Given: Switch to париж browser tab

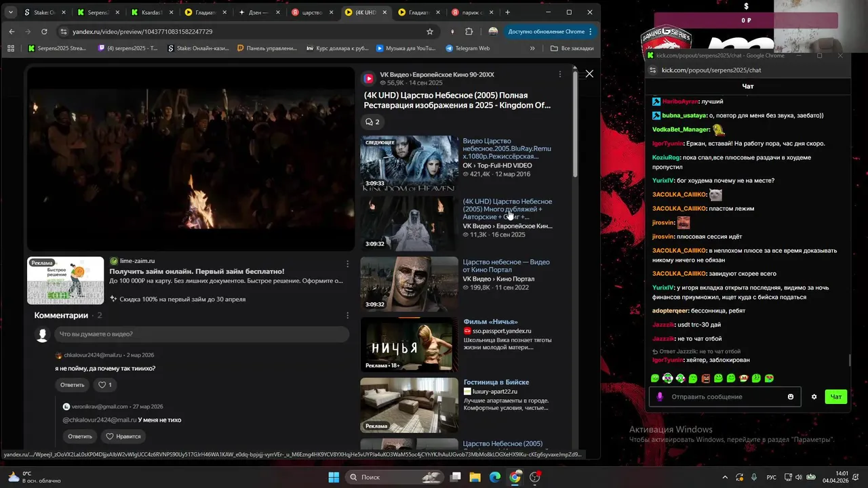Looking at the screenshot, I should pyautogui.click(x=473, y=12).
